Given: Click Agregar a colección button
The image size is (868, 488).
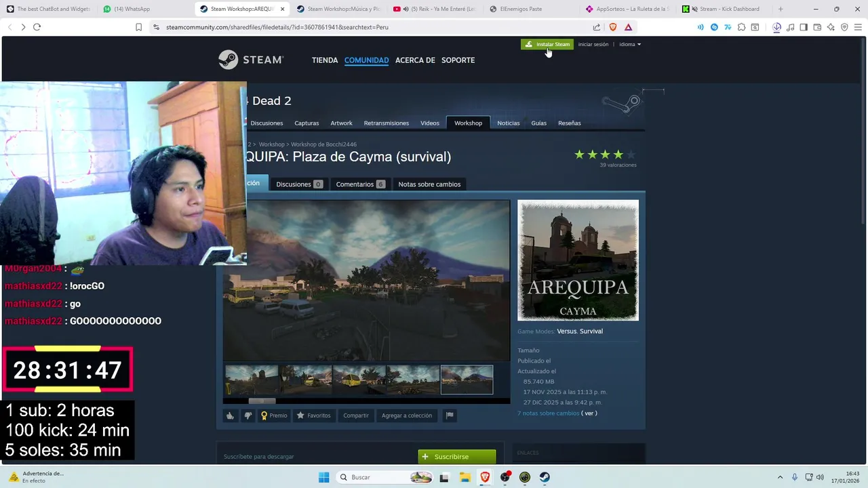Looking at the screenshot, I should tap(406, 415).
